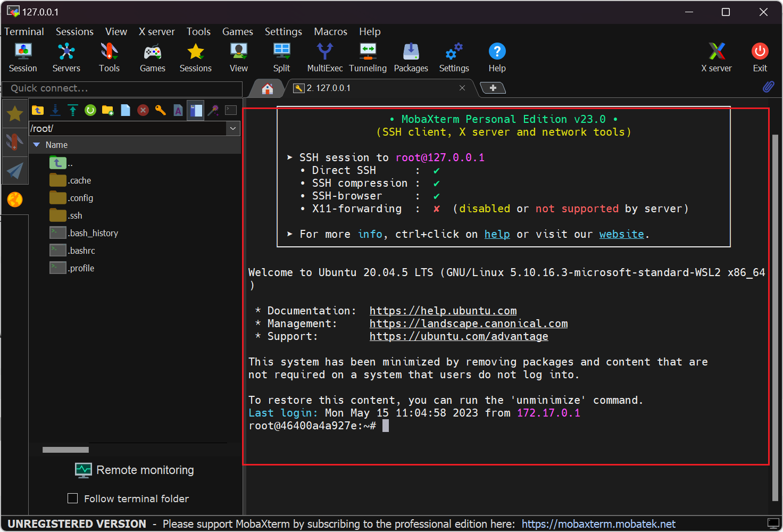Click the Split terminal icon

tap(281, 57)
